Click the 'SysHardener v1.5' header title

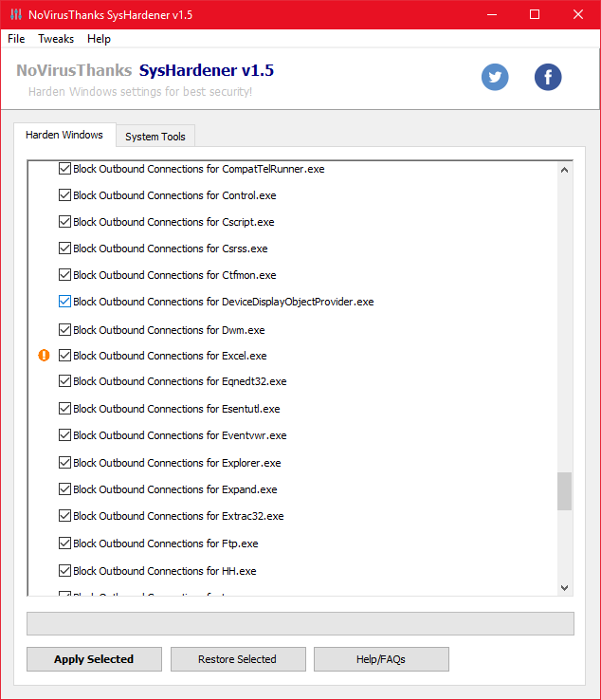pyautogui.click(x=207, y=70)
